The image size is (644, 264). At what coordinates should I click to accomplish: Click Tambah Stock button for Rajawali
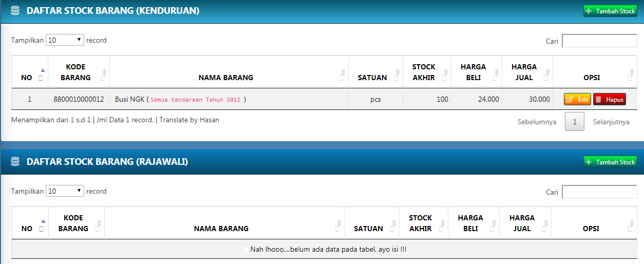(x=610, y=162)
